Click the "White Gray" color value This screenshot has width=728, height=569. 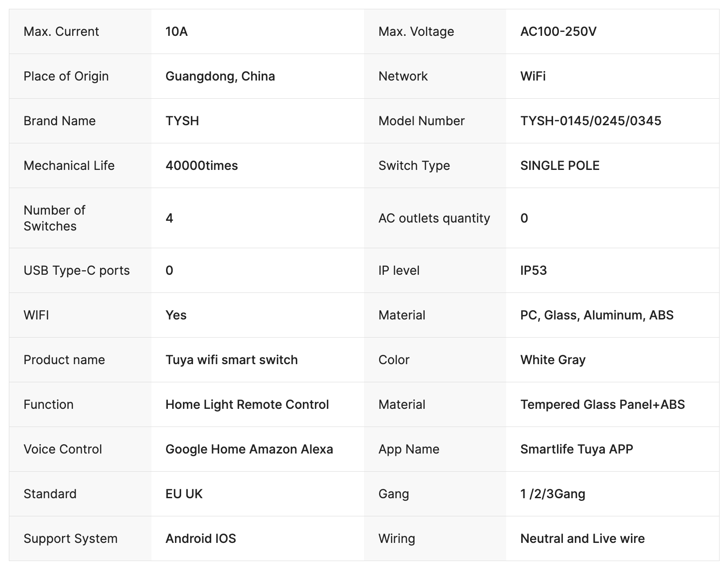pyautogui.click(x=553, y=360)
